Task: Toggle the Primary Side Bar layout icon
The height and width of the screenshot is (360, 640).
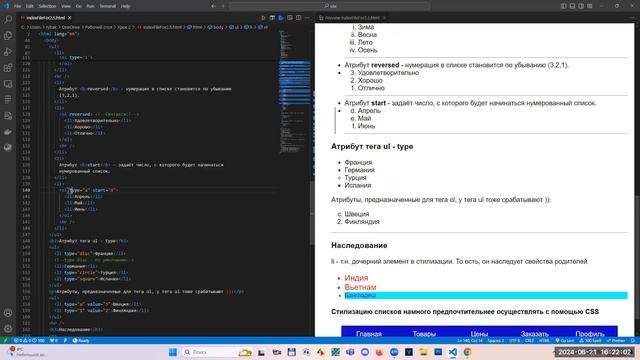Action: click(x=564, y=6)
